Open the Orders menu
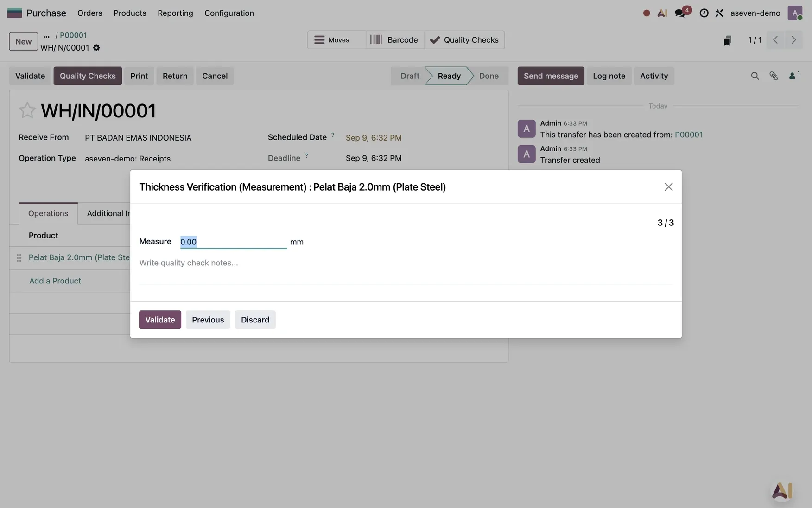This screenshot has width=812, height=508. point(90,13)
